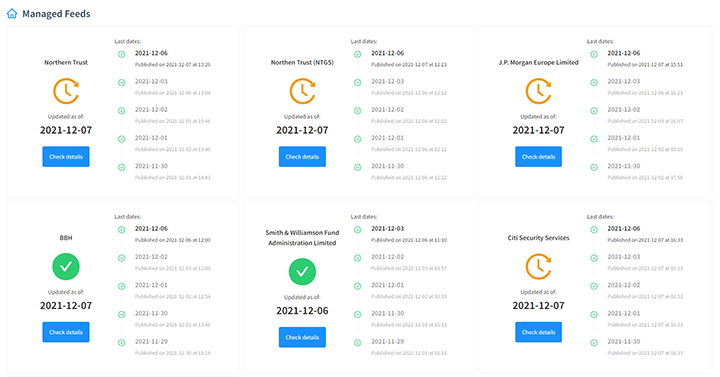Click the Northern Trust card title
This screenshot has width=720, height=377.
[66, 62]
